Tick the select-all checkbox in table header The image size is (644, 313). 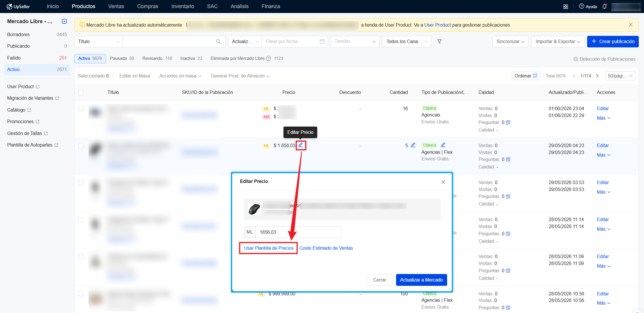point(81,93)
